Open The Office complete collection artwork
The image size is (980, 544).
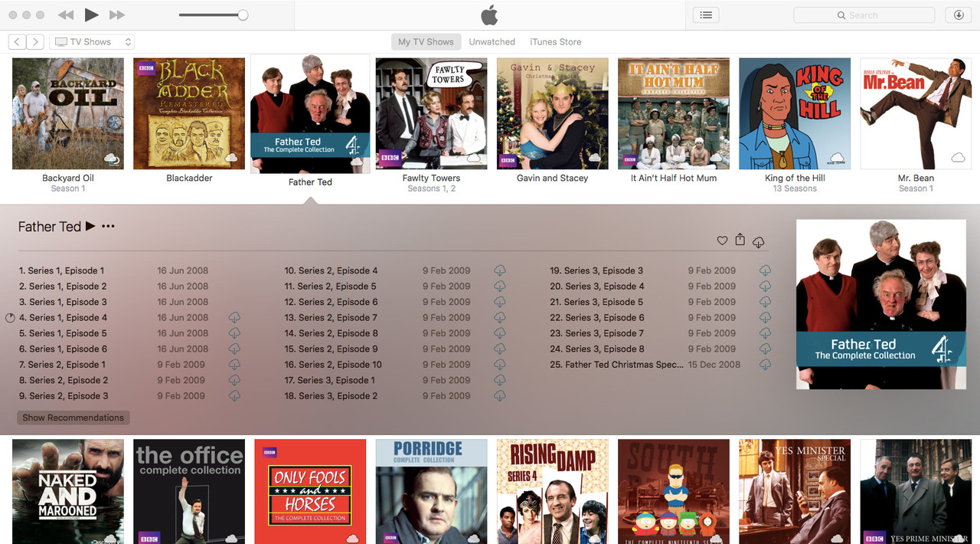[x=189, y=491]
